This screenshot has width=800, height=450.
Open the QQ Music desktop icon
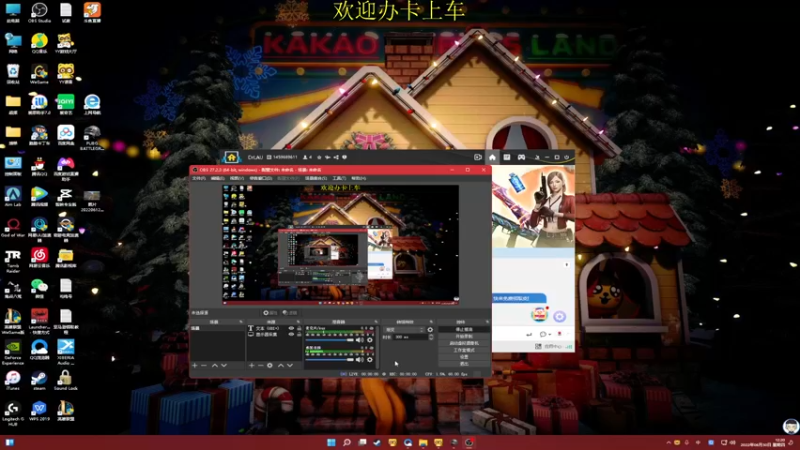point(39,41)
